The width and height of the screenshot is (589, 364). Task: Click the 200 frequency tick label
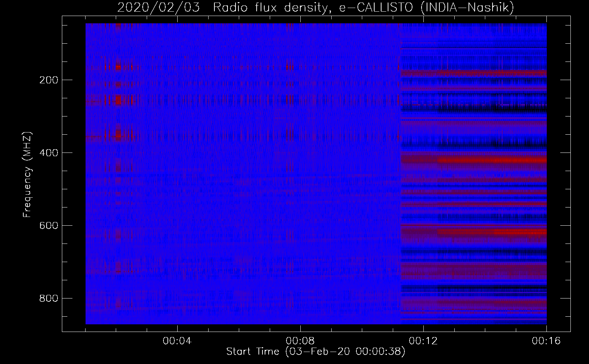pyautogui.click(x=48, y=80)
